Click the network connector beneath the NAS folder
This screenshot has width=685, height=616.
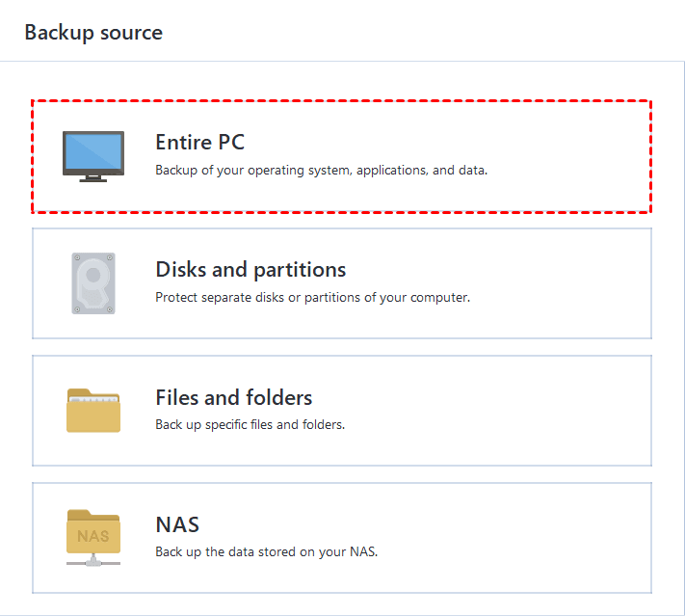pyautogui.click(x=92, y=560)
